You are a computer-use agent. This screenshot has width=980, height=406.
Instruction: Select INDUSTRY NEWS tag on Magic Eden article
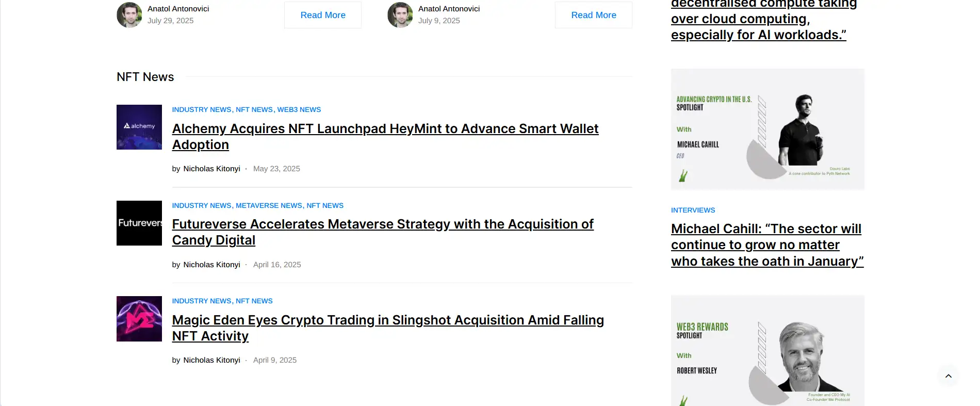[x=202, y=301]
